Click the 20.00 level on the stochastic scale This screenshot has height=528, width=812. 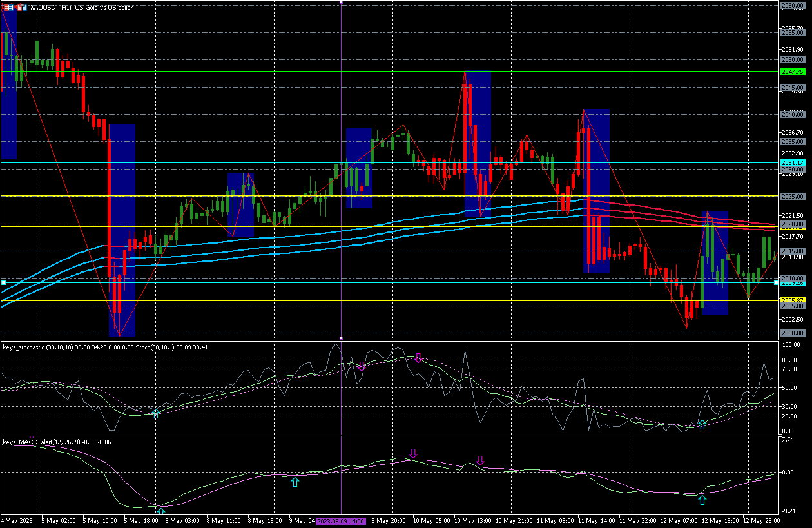pos(789,416)
